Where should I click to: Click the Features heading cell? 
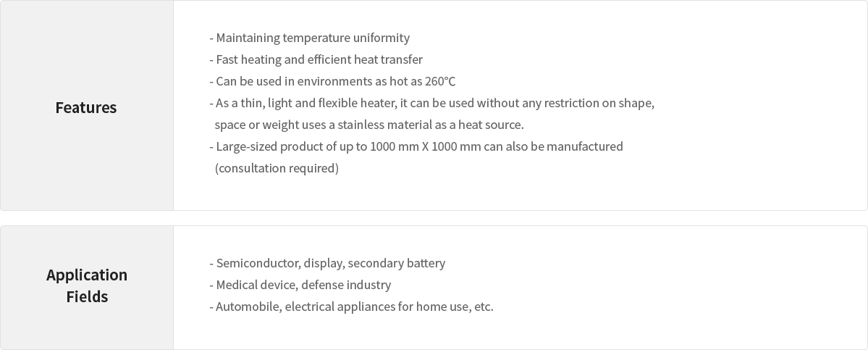click(x=86, y=107)
